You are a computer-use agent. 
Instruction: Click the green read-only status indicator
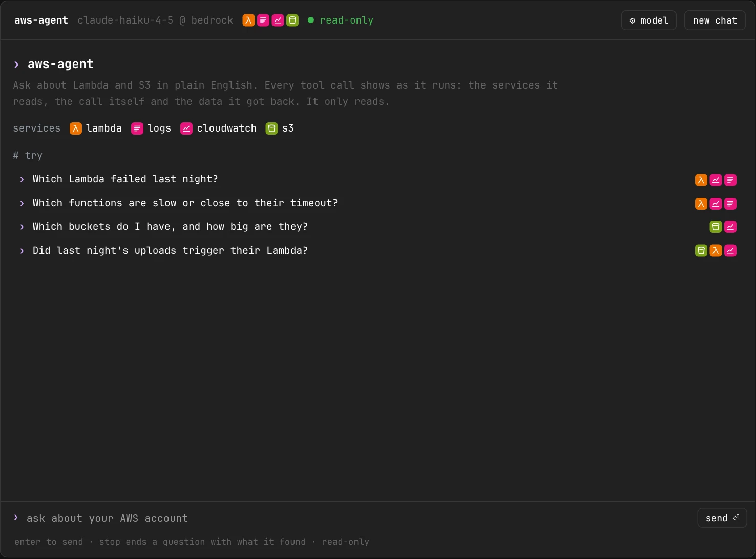click(341, 20)
